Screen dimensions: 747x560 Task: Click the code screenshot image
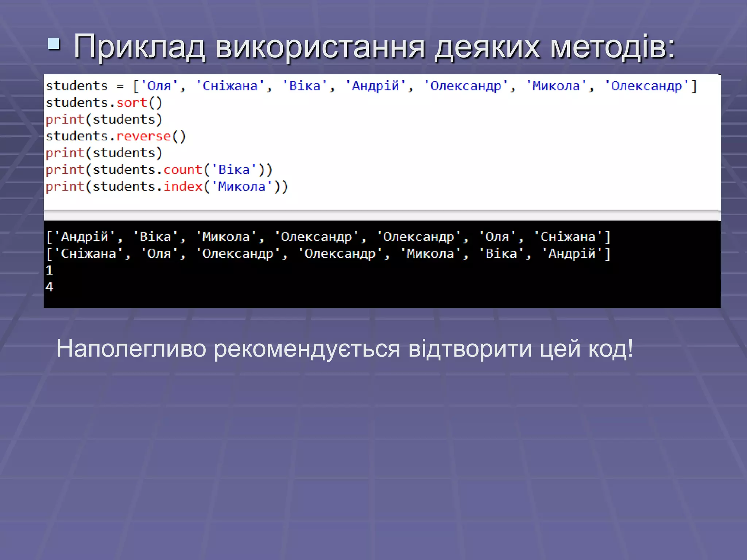[382, 191]
